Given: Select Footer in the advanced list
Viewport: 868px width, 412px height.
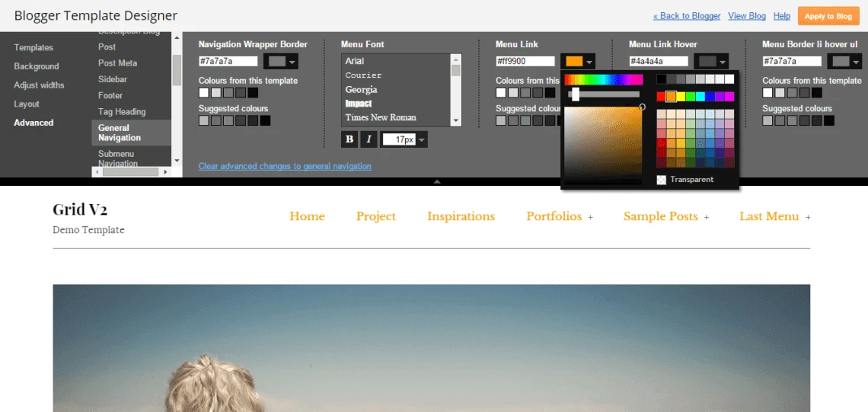Looking at the screenshot, I should coord(110,95).
